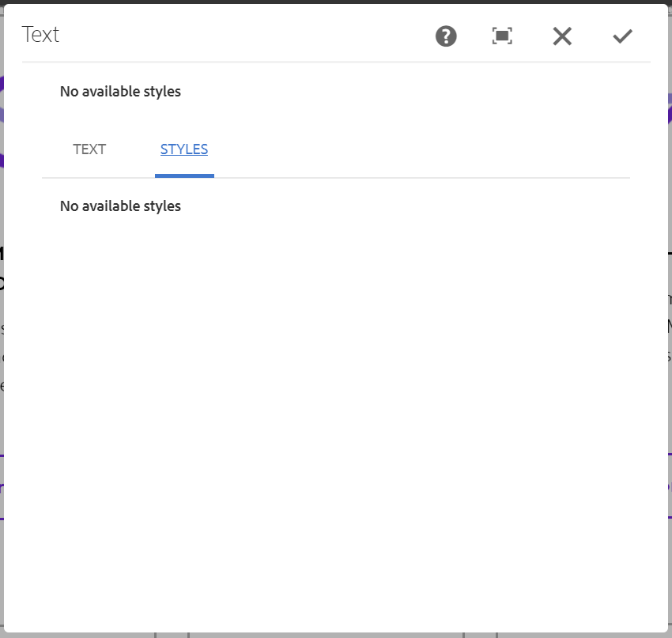Confirm changes using the checkmark icon

(x=622, y=36)
